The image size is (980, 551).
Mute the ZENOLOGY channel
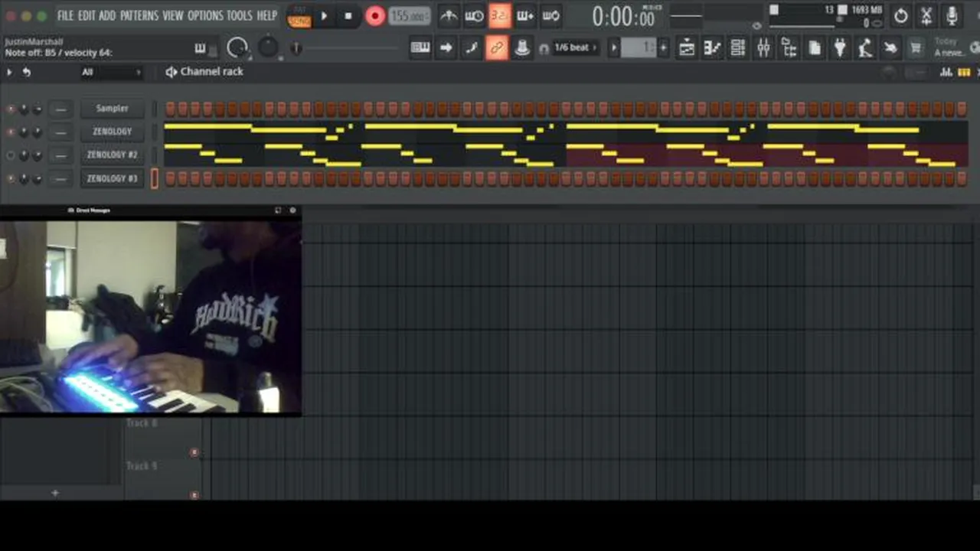point(11,132)
